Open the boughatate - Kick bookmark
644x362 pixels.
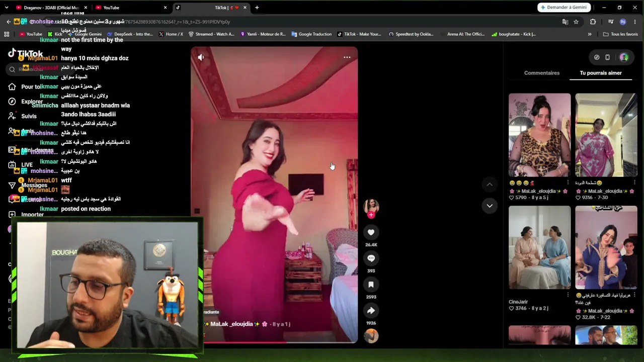point(514,34)
